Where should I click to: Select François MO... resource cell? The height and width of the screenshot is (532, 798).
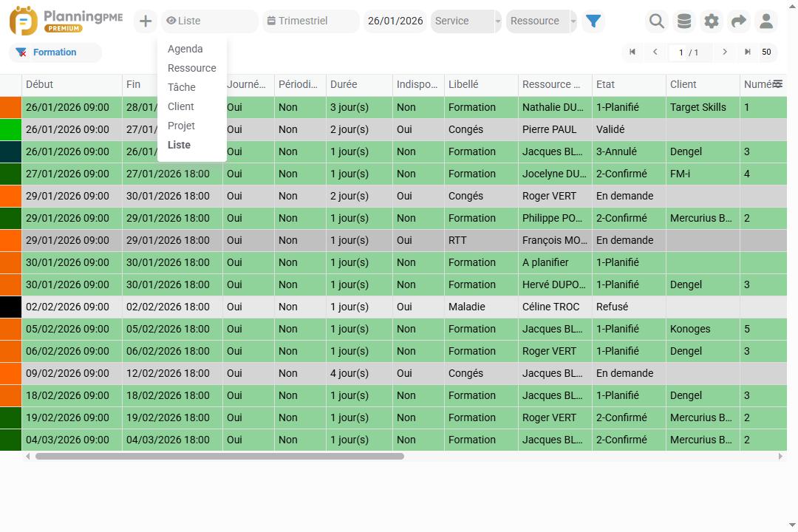(x=555, y=240)
